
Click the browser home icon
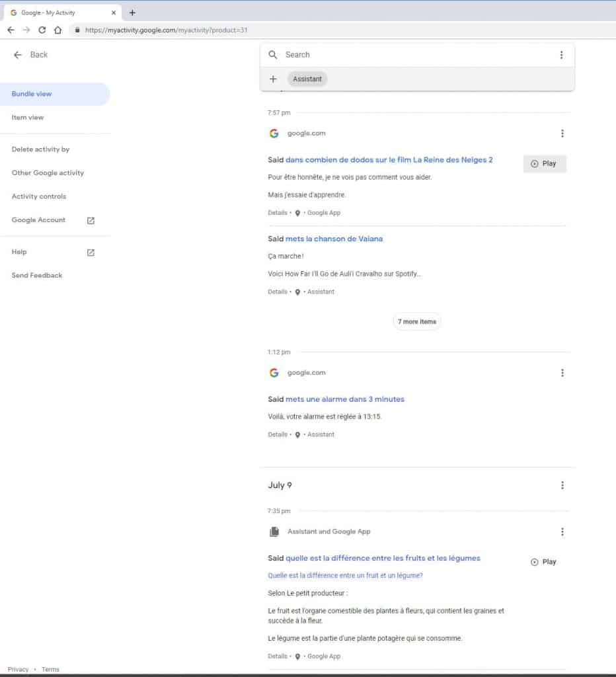[58, 30]
